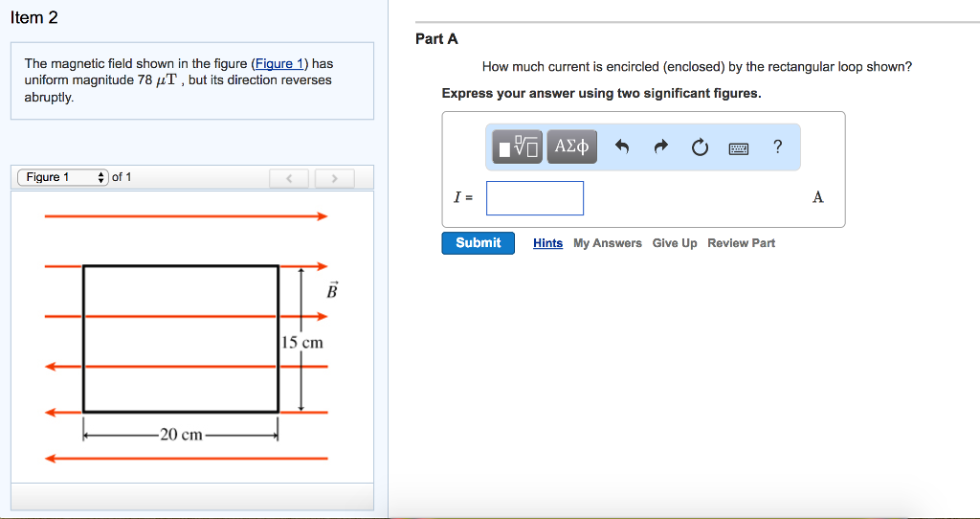The width and height of the screenshot is (980, 519).
Task: Click the redo arrow icon
Action: coord(660,147)
